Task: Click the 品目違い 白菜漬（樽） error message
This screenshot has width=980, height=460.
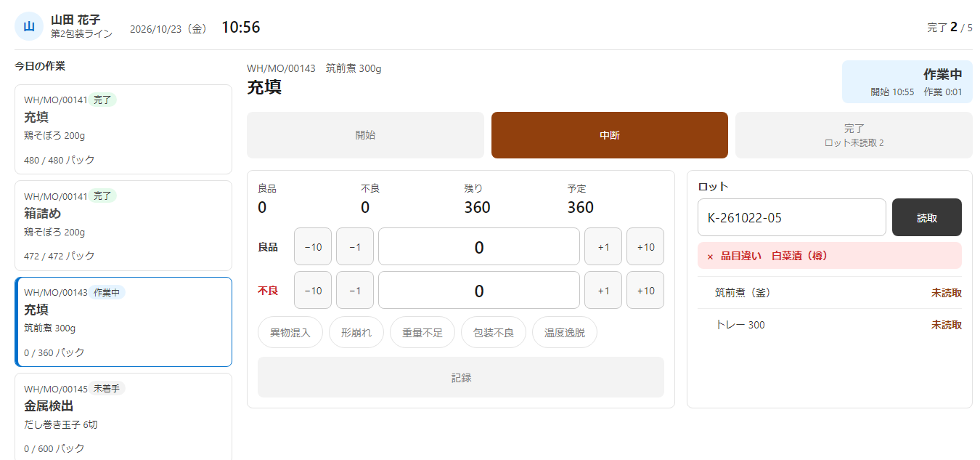Action: pyautogui.click(x=830, y=256)
